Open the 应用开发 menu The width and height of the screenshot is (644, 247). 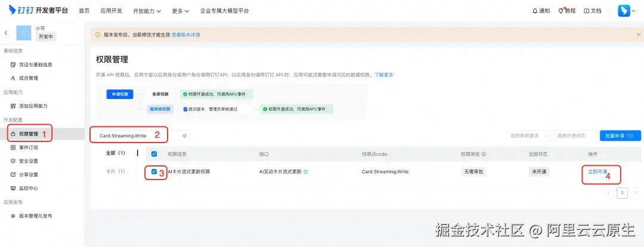112,11
